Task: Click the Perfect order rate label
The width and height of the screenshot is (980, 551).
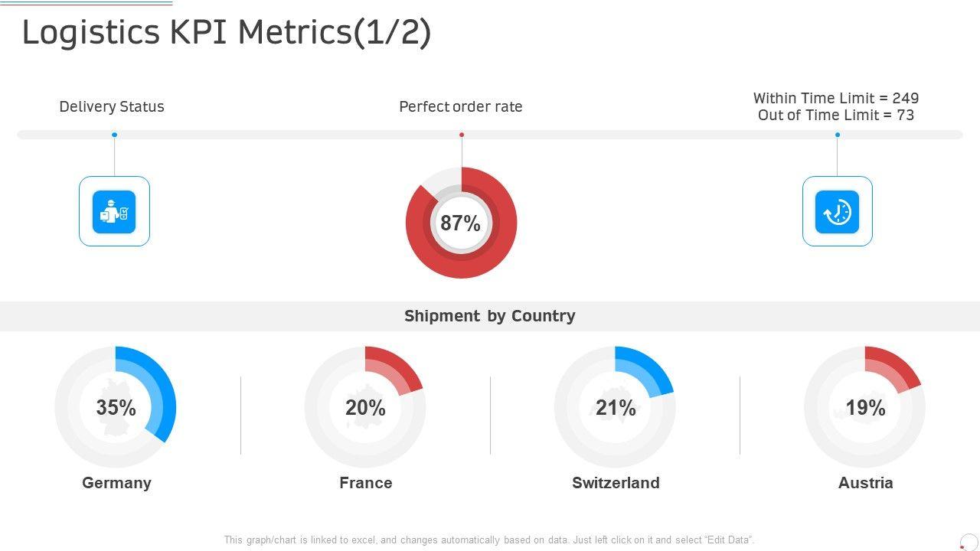Action: (x=461, y=106)
